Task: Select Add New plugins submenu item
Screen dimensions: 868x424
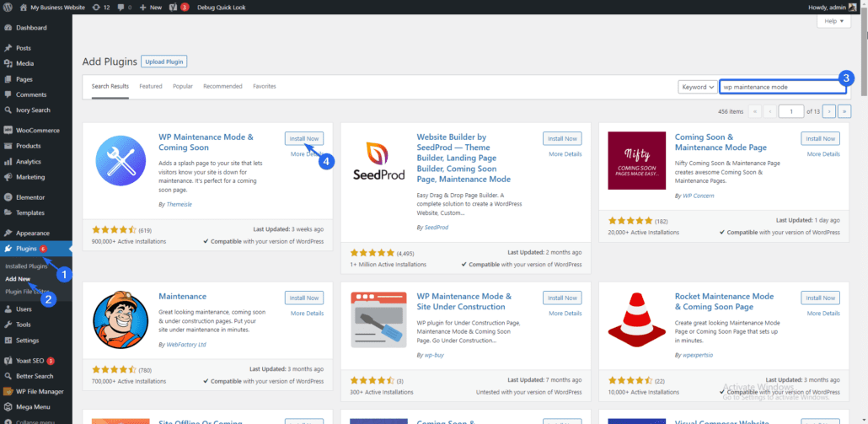Action: tap(18, 279)
